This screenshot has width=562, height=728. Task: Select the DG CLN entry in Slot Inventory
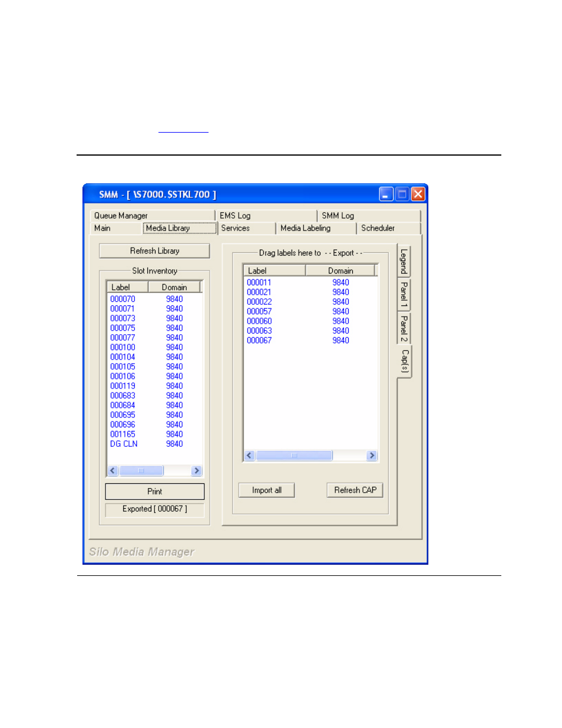(124, 444)
